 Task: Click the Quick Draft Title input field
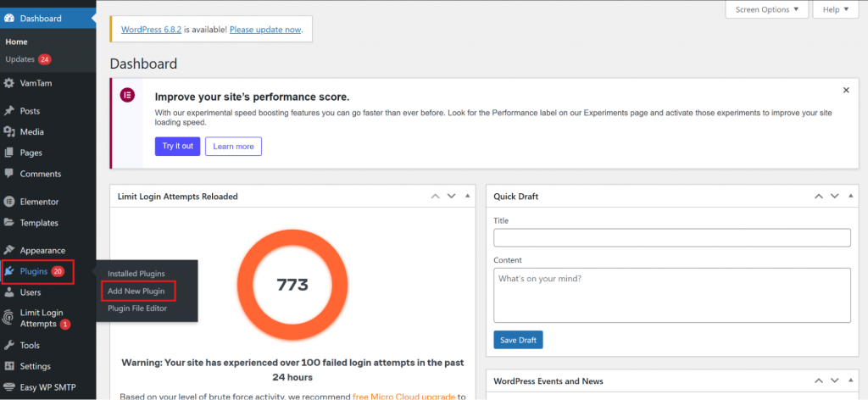671,237
